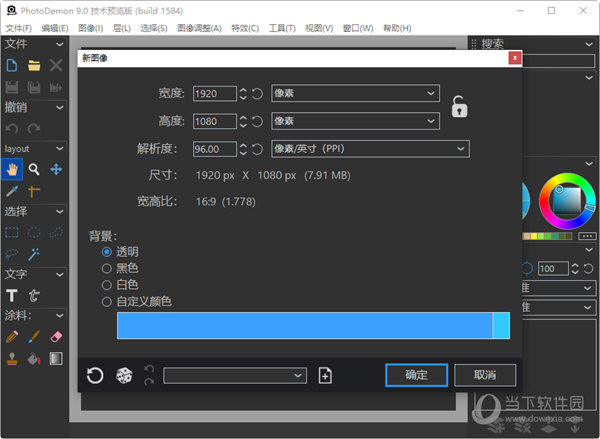Open the 选择(S) menu
Viewport: 600px width, 439px height.
[154, 28]
